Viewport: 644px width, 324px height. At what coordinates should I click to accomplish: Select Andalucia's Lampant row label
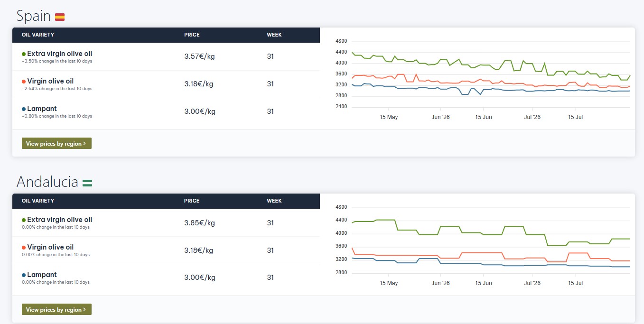42,275
